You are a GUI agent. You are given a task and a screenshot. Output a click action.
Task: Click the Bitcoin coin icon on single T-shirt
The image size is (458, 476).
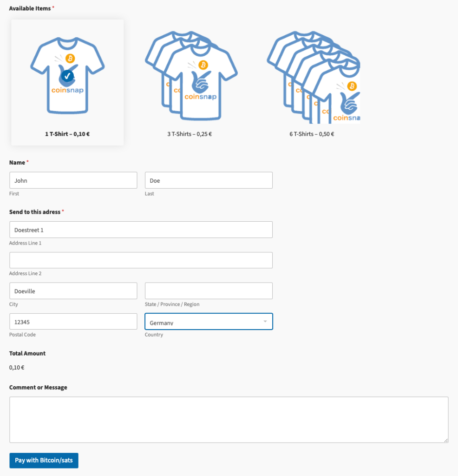click(x=70, y=58)
